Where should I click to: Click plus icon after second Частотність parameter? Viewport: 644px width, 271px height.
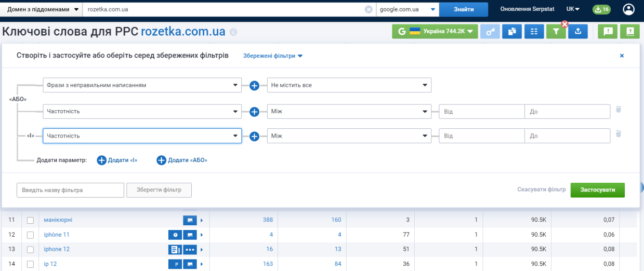point(254,136)
